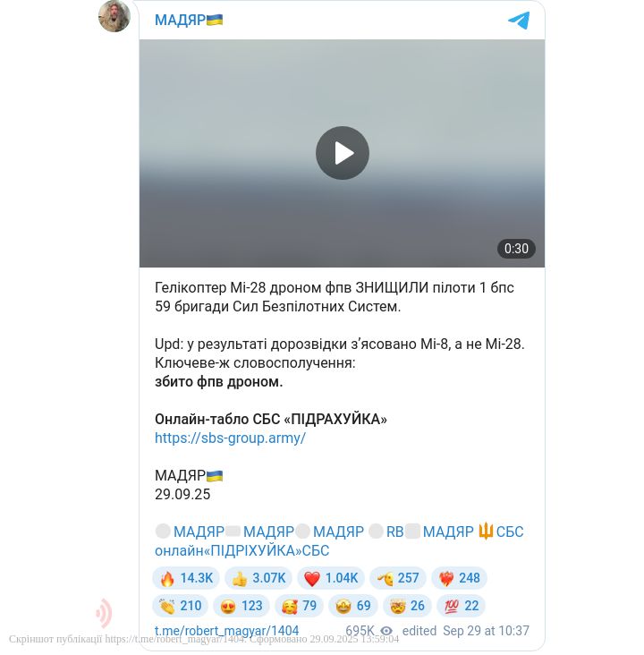Image resolution: width=644 pixels, height=655 pixels.
Task: Select the salute reaction with 257
Action: coord(398,578)
